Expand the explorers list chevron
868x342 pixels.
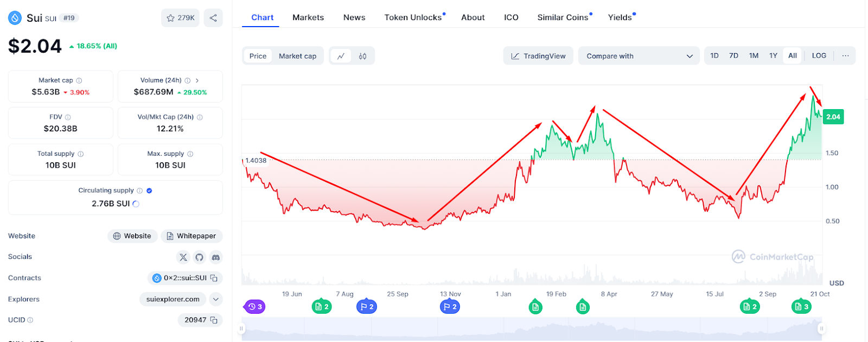(x=216, y=299)
